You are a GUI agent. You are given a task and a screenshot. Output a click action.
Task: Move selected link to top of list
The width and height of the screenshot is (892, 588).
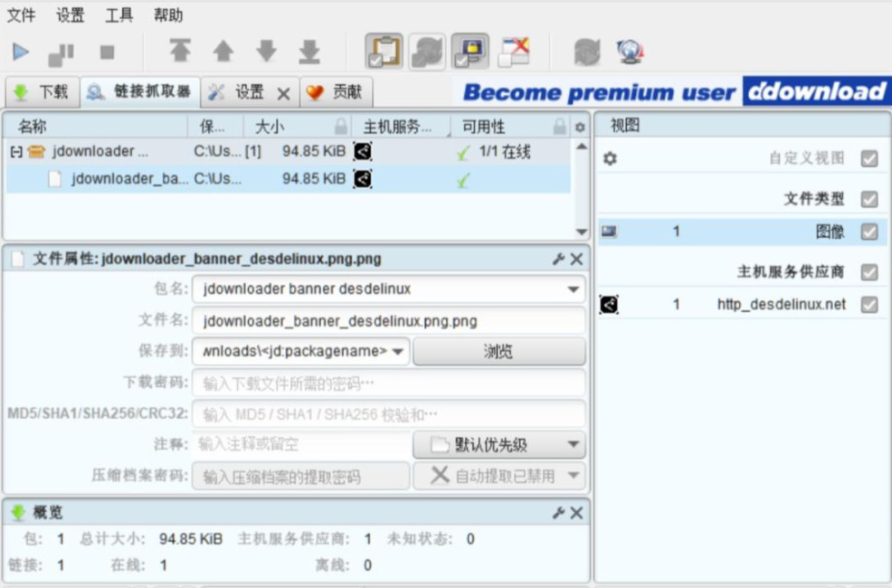(180, 52)
